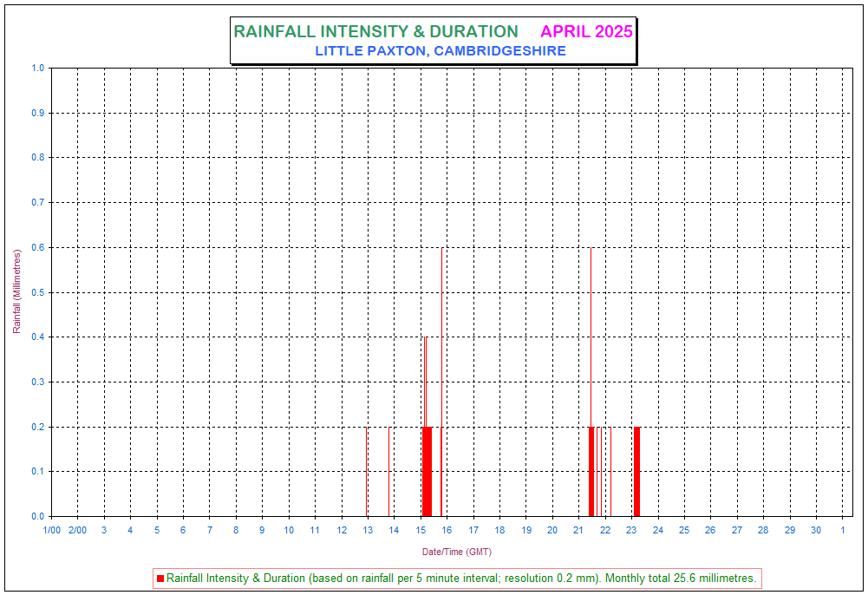868x595 pixels.
Task: Click the y-axis value 0.2
Action: (x=37, y=427)
